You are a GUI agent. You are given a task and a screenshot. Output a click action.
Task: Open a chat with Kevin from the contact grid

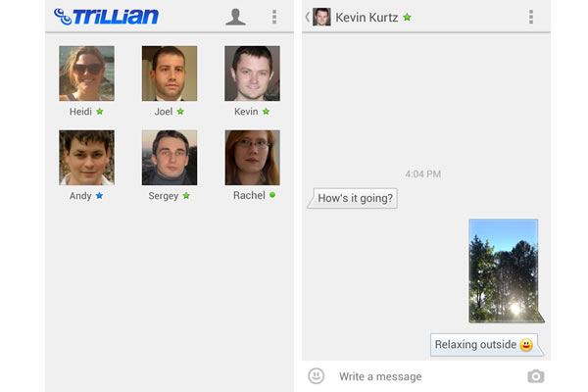coord(252,73)
